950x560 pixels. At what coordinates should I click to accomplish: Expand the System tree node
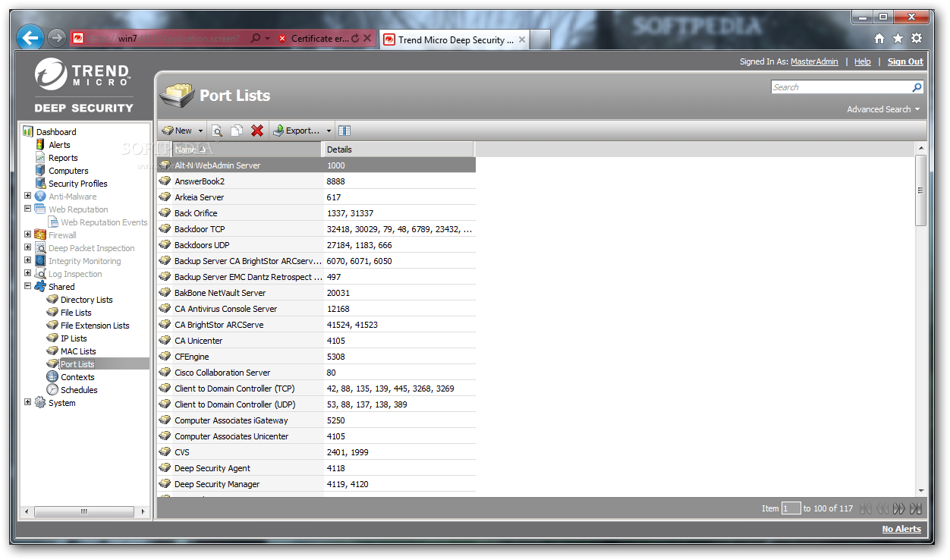[28, 402]
